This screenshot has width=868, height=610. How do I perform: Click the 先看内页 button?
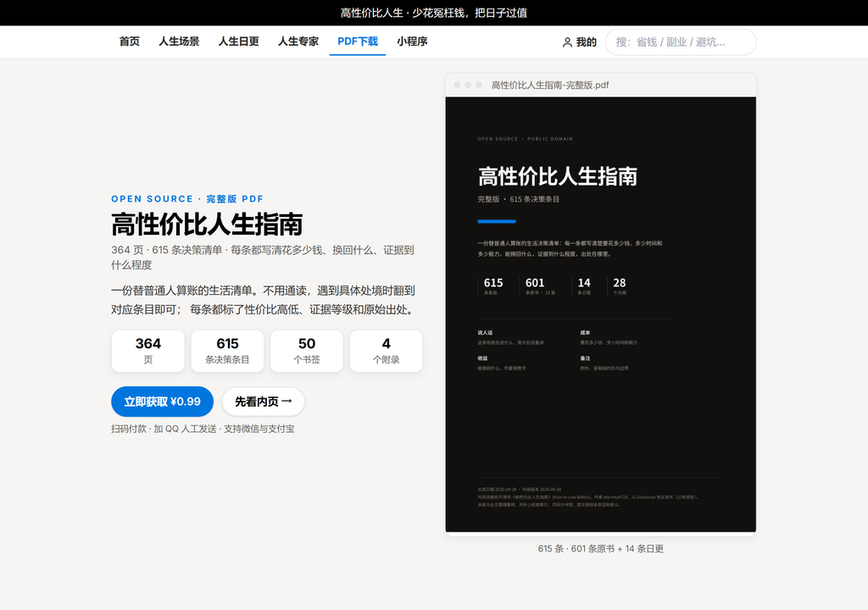pyautogui.click(x=263, y=402)
